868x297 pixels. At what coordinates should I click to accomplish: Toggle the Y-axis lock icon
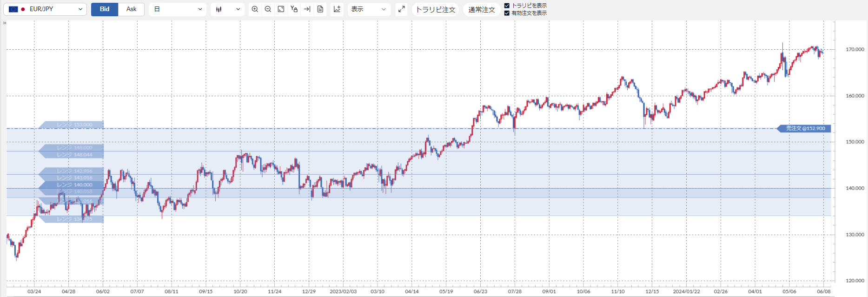click(x=294, y=9)
